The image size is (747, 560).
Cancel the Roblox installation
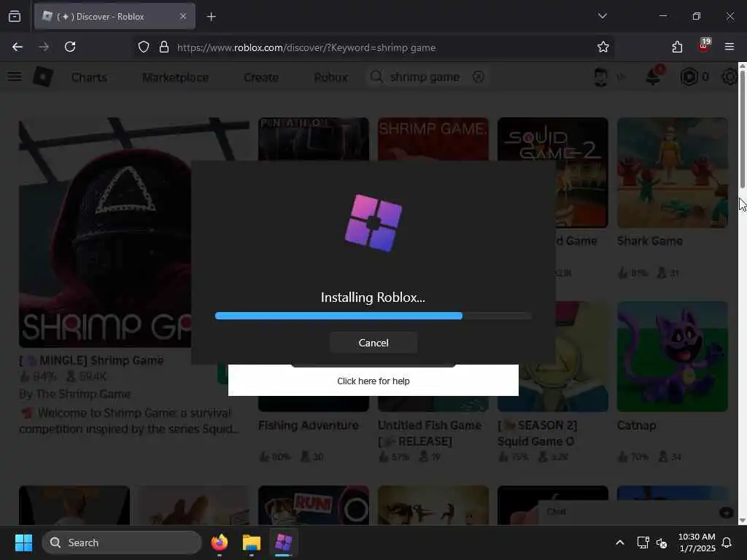click(x=373, y=343)
